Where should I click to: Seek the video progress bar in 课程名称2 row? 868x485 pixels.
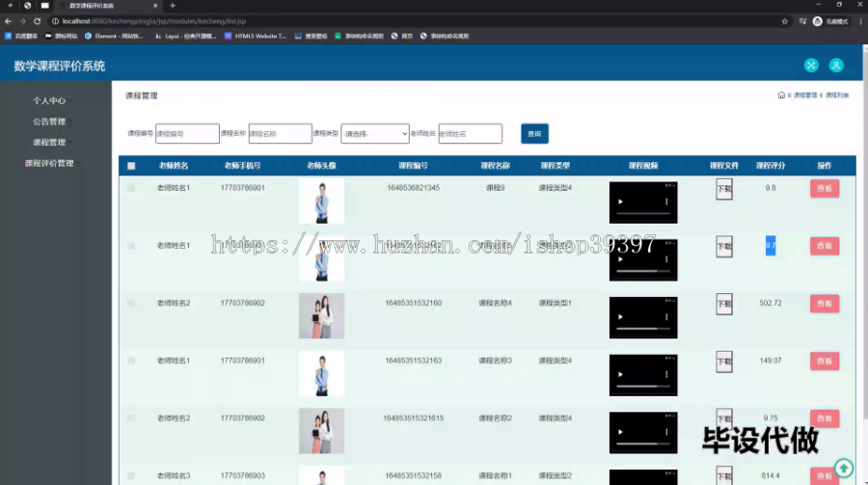point(643,445)
